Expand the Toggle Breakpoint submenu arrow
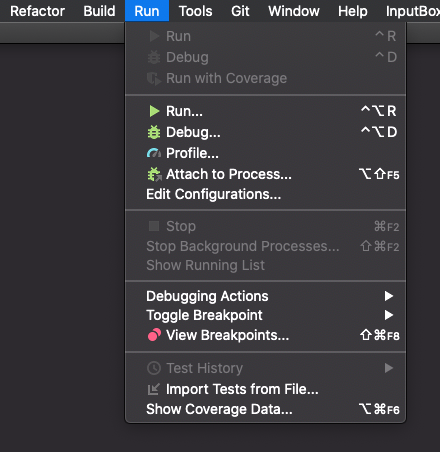Image resolution: width=440 pixels, height=452 pixels. (x=389, y=315)
